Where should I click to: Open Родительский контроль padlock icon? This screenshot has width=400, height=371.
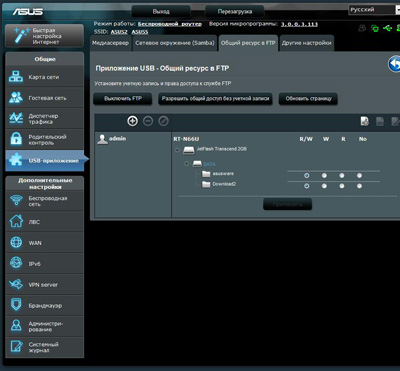(x=16, y=139)
